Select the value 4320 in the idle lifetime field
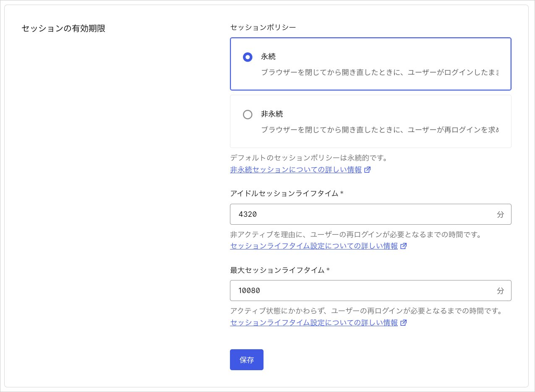This screenshot has width=535, height=392. [x=248, y=214]
